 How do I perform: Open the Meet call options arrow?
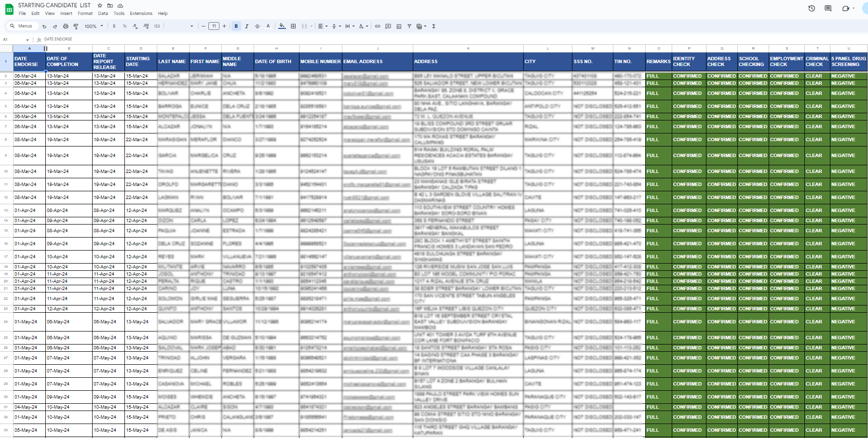point(854,8)
